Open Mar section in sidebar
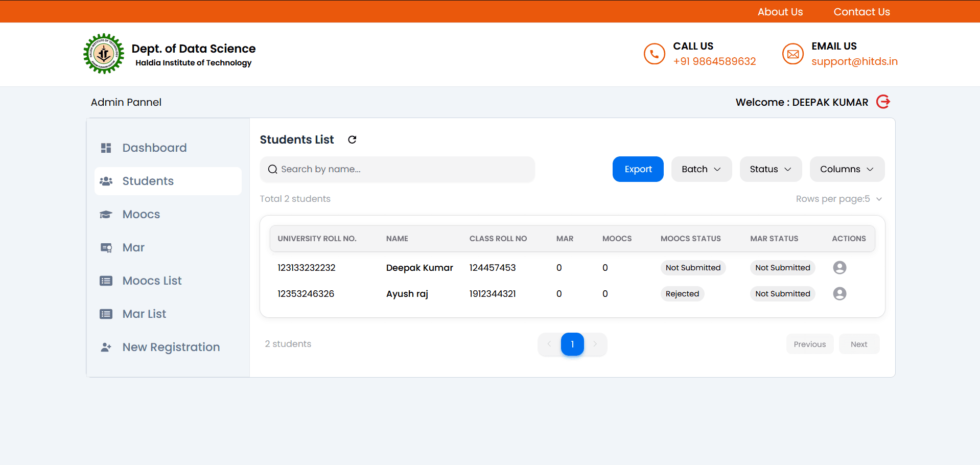The height and width of the screenshot is (465, 980). (168, 247)
